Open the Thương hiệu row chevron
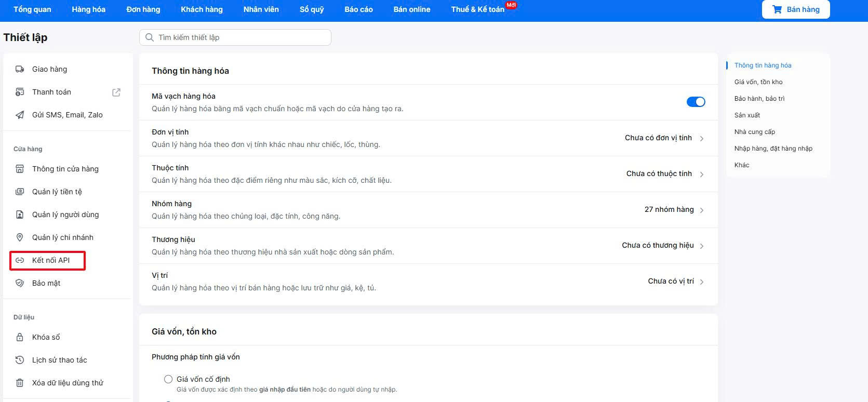Screen dimensions: 868x402 click(702, 246)
